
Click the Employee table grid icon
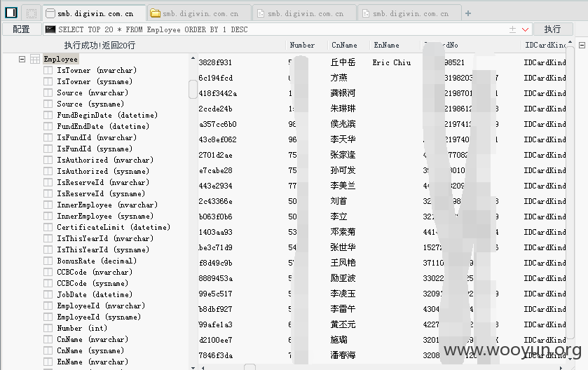[35, 59]
